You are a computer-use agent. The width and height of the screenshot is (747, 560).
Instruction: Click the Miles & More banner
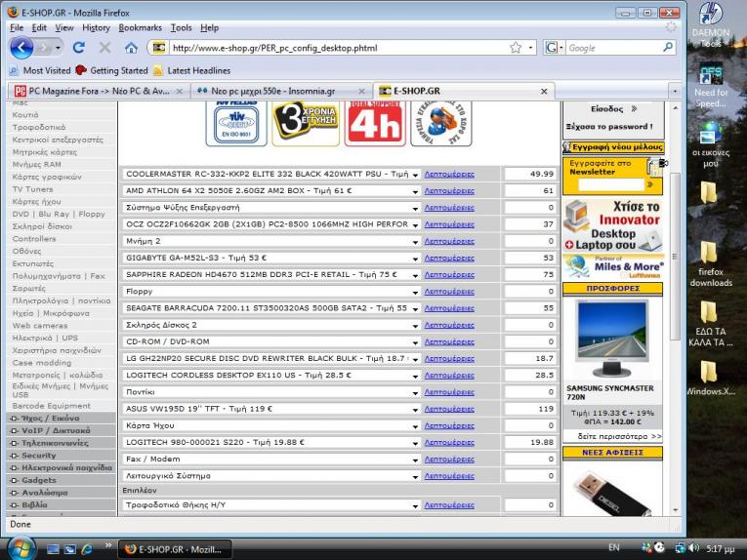click(x=612, y=267)
